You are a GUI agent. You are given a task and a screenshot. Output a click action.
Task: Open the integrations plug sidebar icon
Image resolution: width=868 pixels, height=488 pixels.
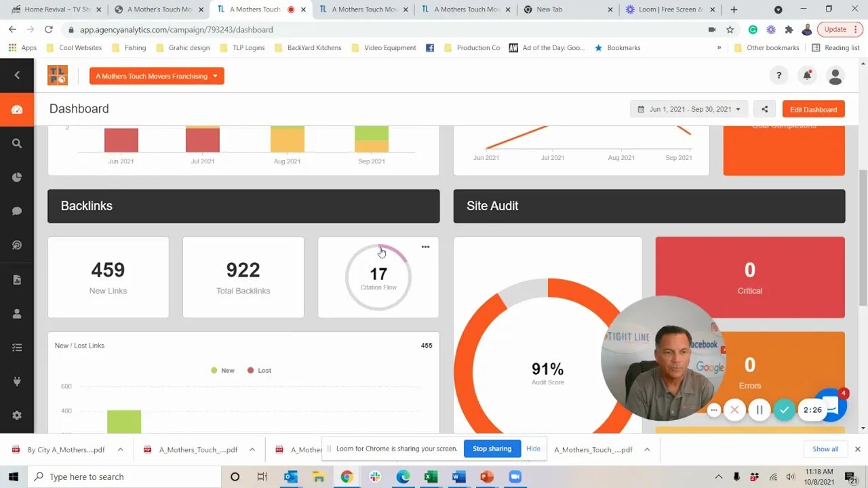[x=17, y=381]
